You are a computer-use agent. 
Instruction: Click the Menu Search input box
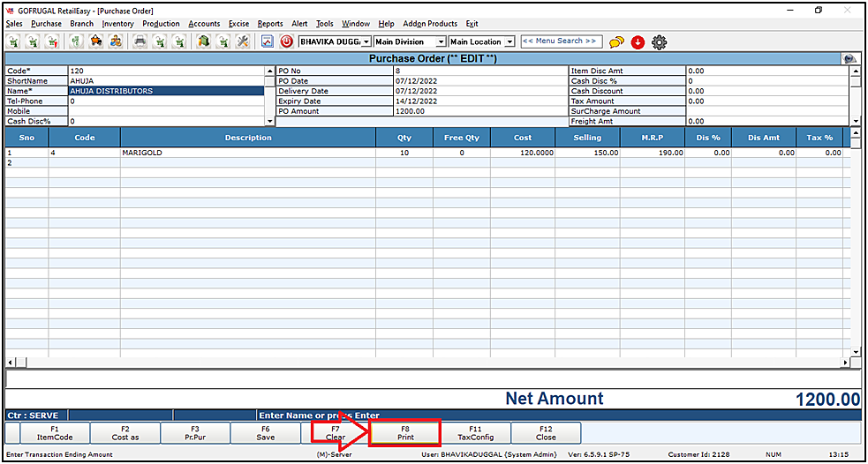click(562, 41)
